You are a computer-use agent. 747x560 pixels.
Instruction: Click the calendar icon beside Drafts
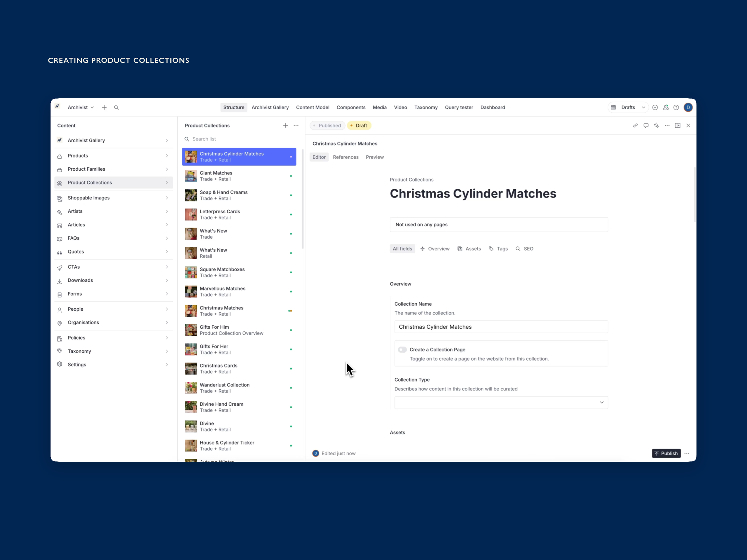point(613,107)
